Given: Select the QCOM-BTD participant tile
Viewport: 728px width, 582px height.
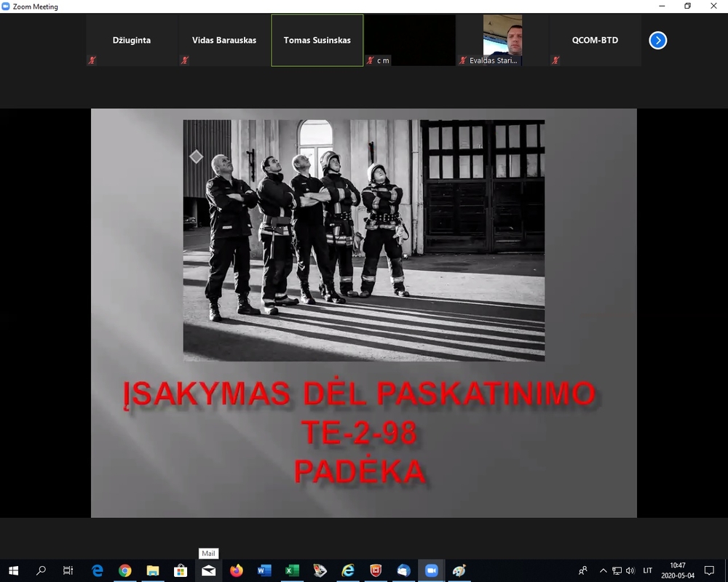Looking at the screenshot, I should 595,40.
